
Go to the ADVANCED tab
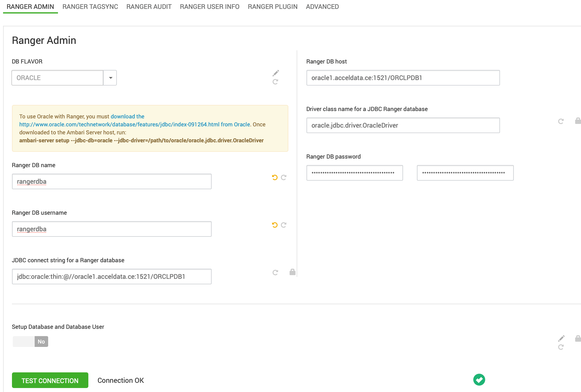(x=322, y=7)
